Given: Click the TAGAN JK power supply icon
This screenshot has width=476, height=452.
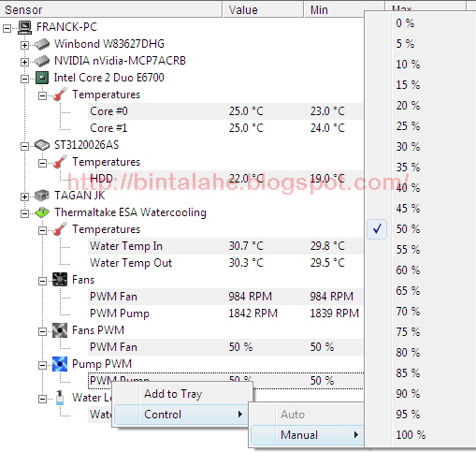Looking at the screenshot, I should (42, 196).
